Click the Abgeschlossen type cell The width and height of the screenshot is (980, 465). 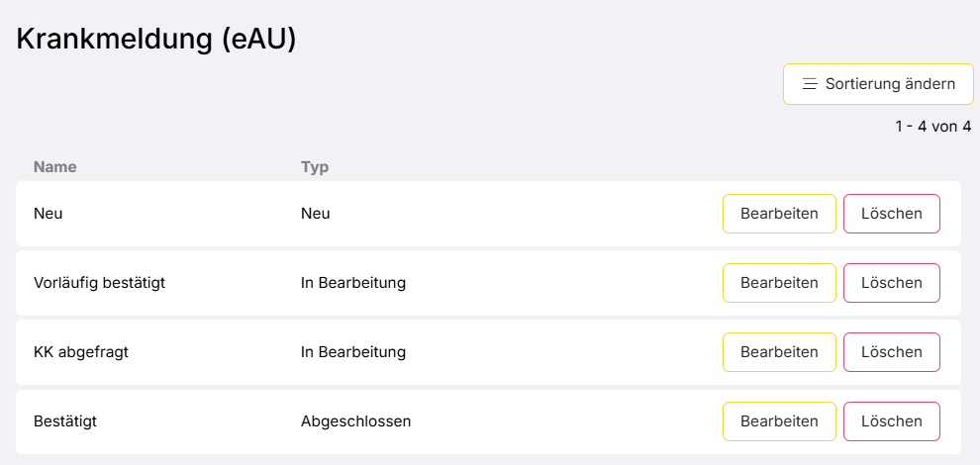click(x=355, y=421)
